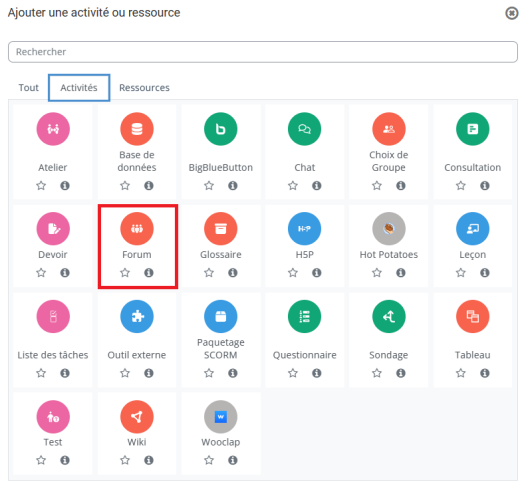The width and height of the screenshot is (524, 484).
Task: Toggle the favorite star under Chat
Action: pyautogui.click(x=293, y=186)
